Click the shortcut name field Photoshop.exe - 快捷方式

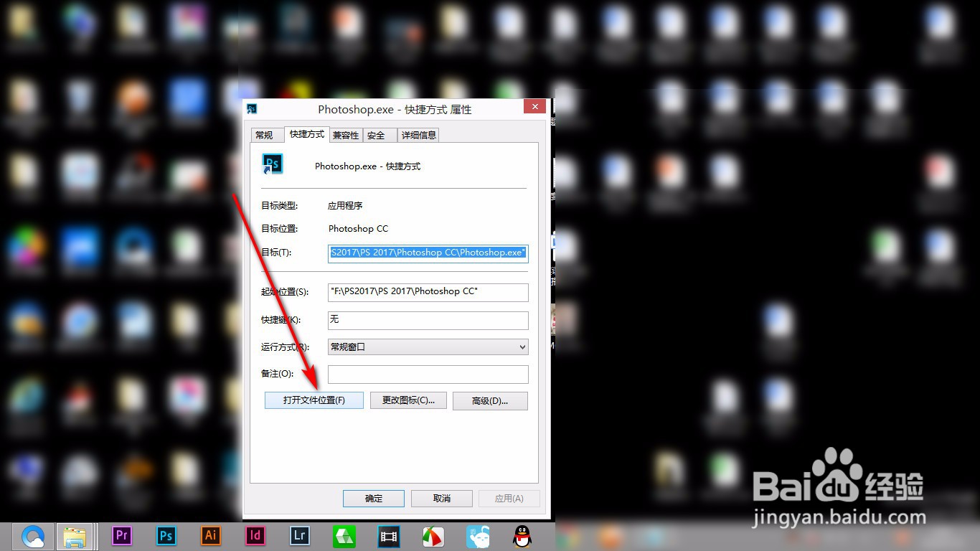tap(367, 166)
